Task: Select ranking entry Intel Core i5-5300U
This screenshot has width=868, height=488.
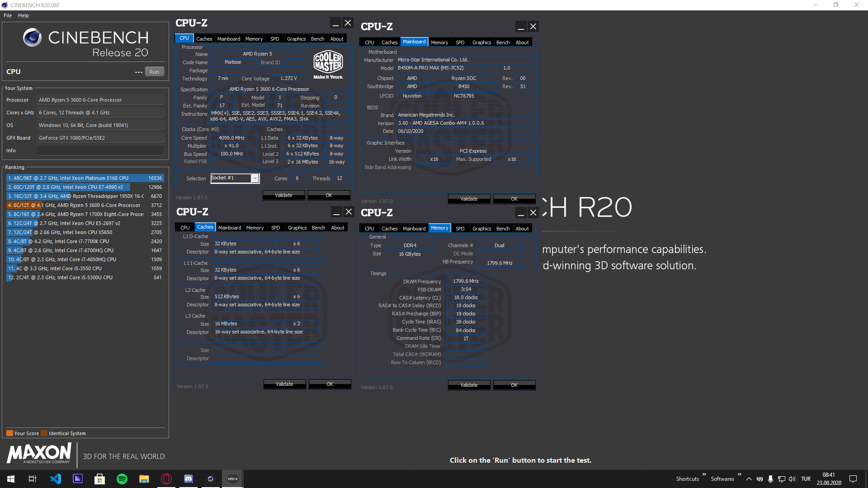Action: click(x=85, y=277)
